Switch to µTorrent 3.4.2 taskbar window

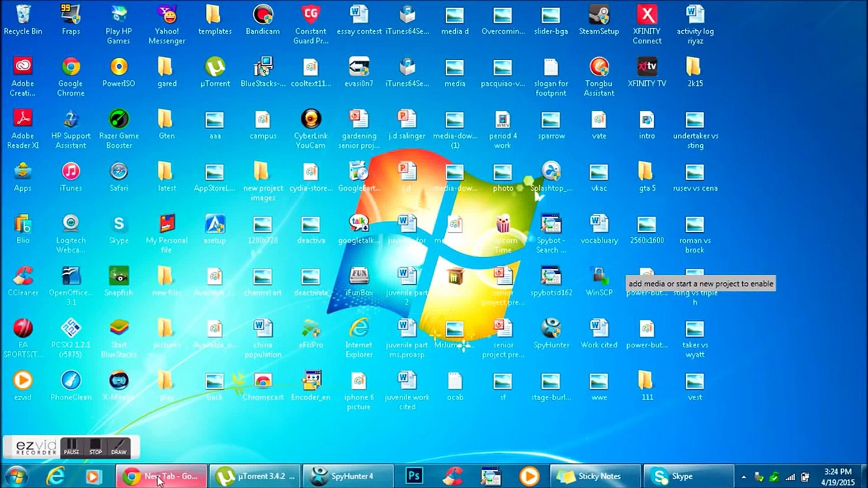point(255,476)
